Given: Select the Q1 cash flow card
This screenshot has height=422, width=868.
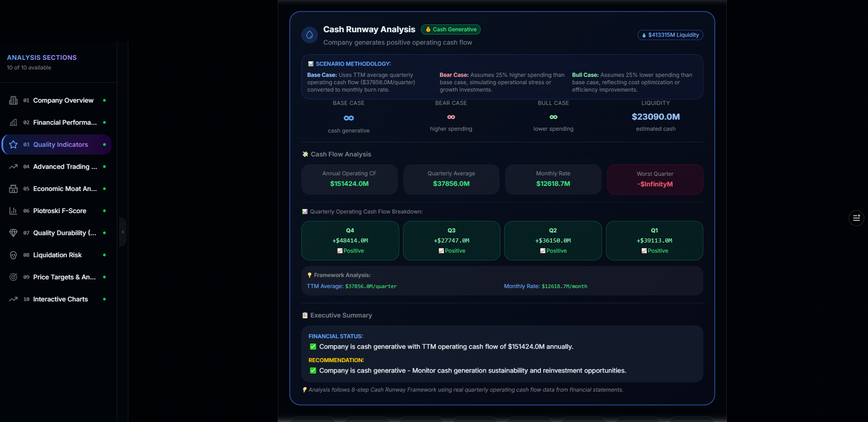Looking at the screenshot, I should pyautogui.click(x=655, y=241).
